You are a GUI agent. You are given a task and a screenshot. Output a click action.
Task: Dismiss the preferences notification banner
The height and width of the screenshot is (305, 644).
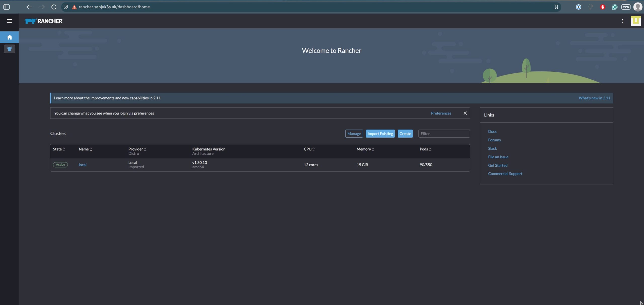465,113
